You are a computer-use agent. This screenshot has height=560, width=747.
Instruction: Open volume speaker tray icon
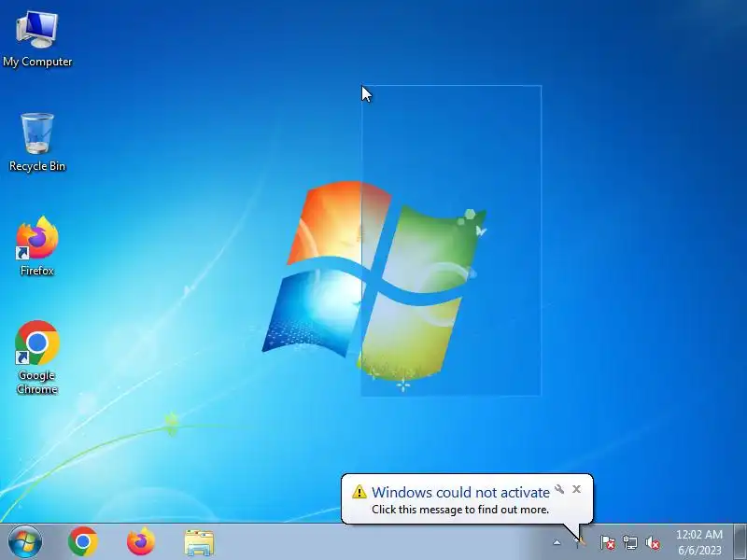653,542
